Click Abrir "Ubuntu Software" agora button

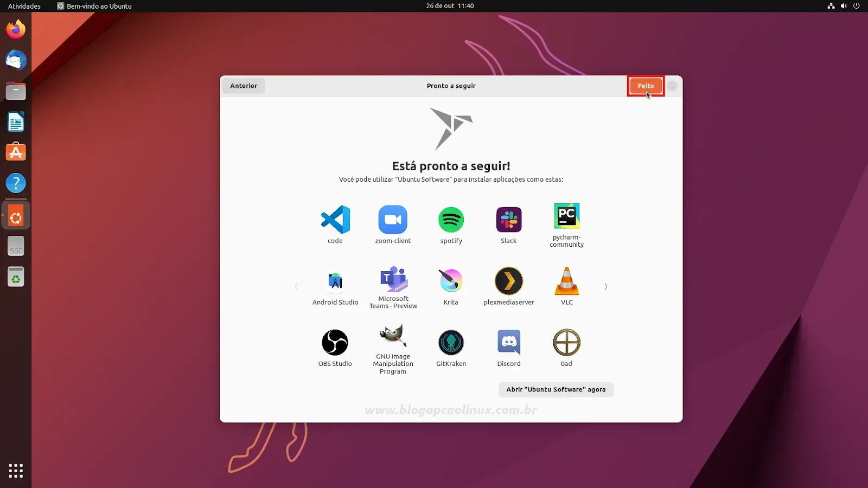556,389
